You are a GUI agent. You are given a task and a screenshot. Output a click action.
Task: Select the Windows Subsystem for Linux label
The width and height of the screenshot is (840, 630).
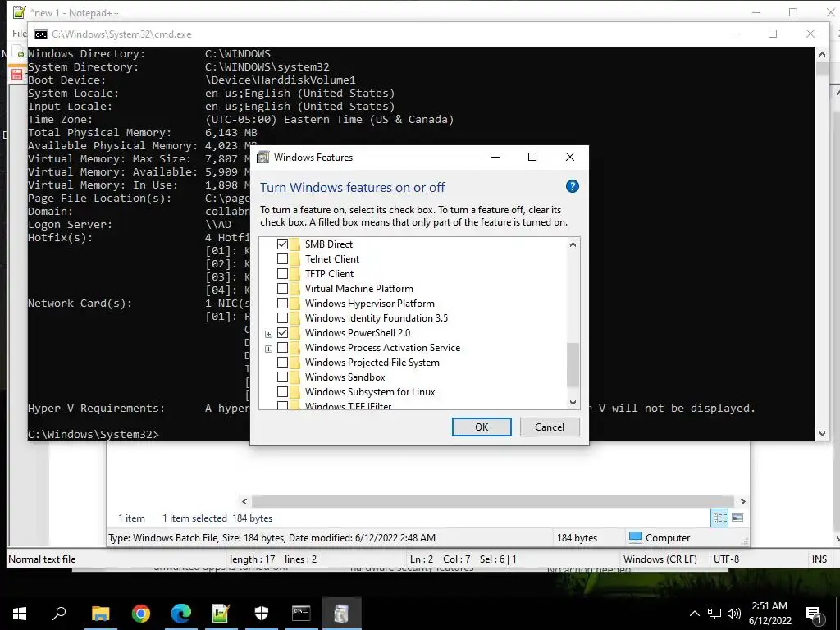370,392
